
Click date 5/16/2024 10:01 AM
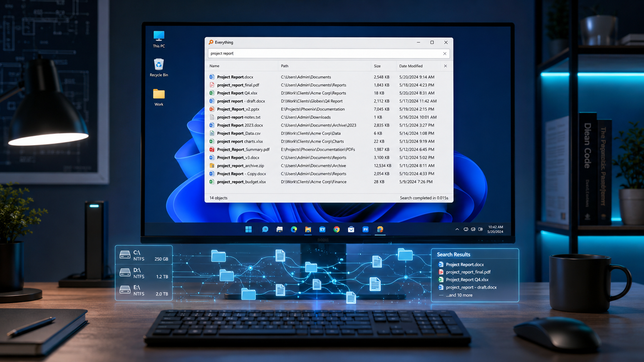tap(418, 117)
